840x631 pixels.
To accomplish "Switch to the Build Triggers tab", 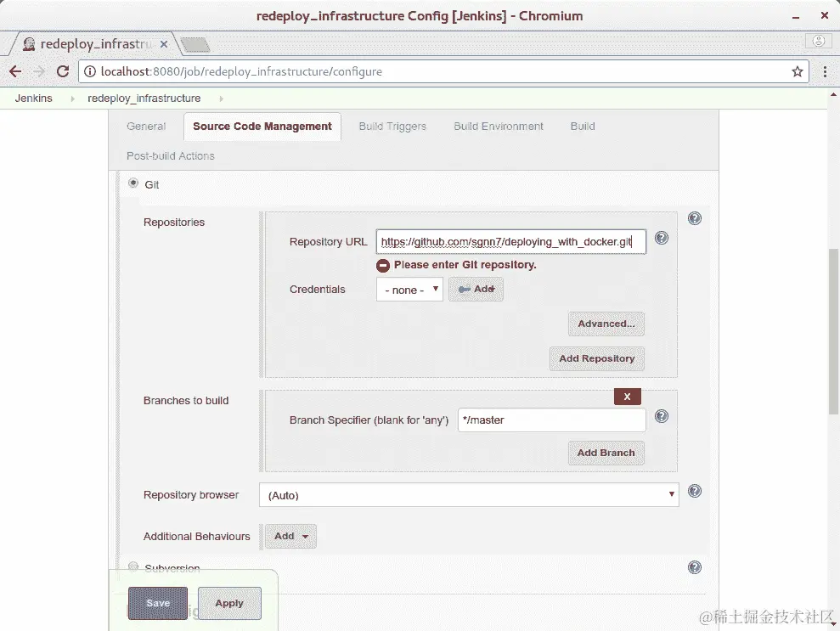I will point(392,127).
